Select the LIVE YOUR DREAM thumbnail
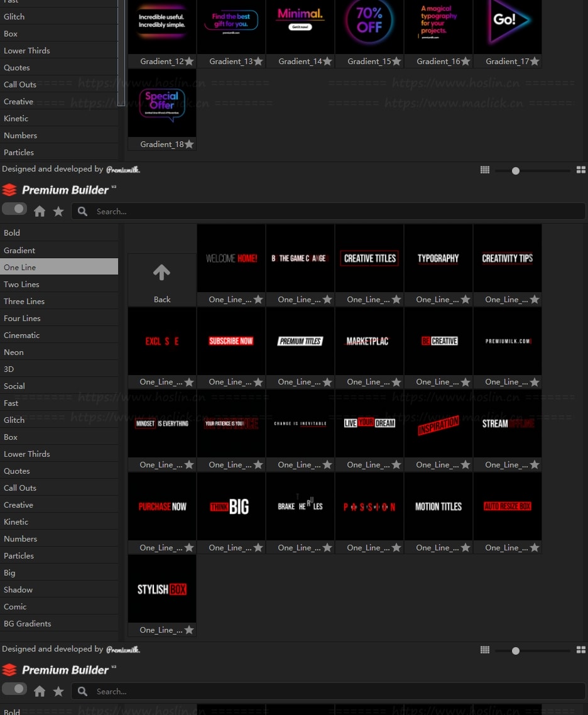This screenshot has width=588, height=715. (369, 423)
